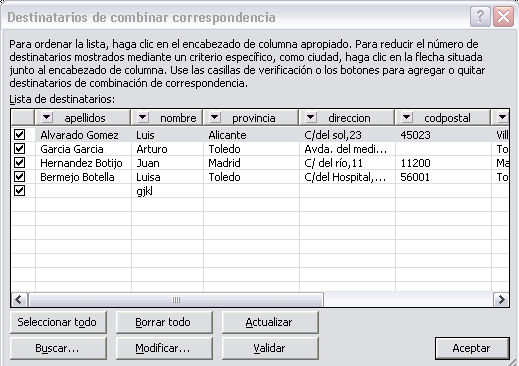Uncheck the Alvarado Gomez recipient checkbox

pos(20,135)
